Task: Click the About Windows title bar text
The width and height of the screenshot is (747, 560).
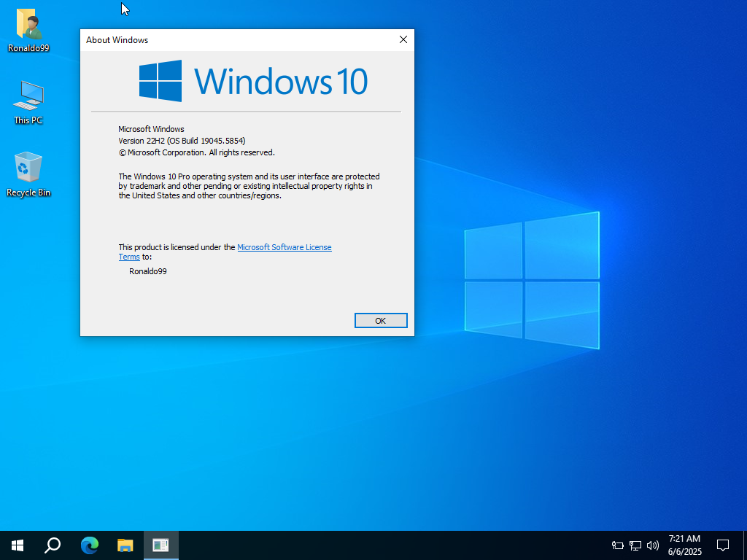Action: 117,40
